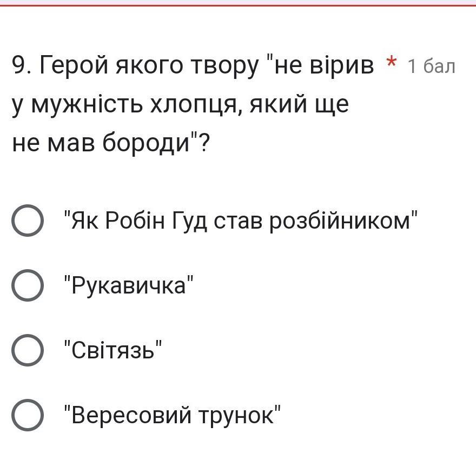The width and height of the screenshot is (476, 460).
Task: Tap the "Рукавичка" answer text
Action: pyautogui.click(x=129, y=285)
